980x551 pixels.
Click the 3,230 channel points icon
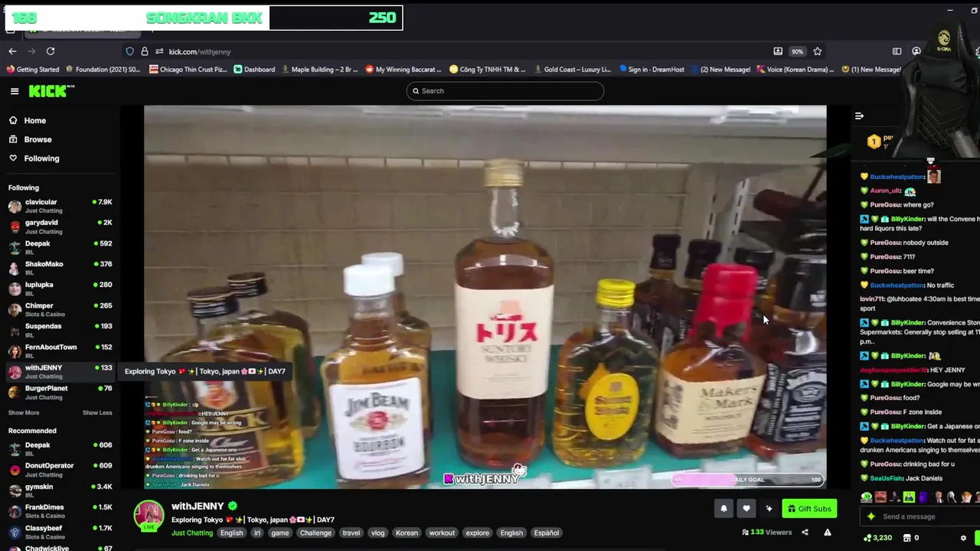(x=867, y=538)
